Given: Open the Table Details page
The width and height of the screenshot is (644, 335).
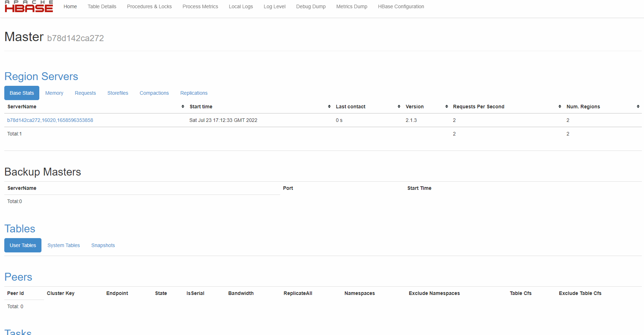Looking at the screenshot, I should coord(102,6).
